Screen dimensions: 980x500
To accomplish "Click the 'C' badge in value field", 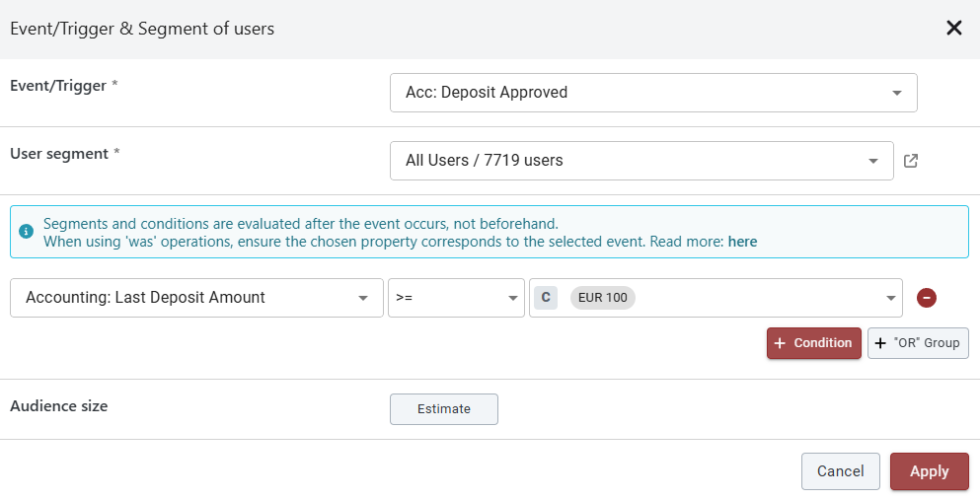I will pyautogui.click(x=546, y=298).
